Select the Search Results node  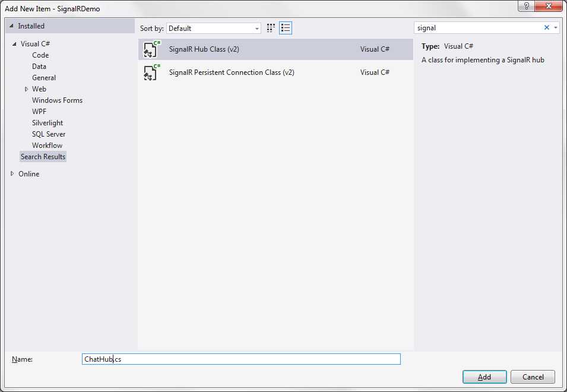tap(43, 157)
